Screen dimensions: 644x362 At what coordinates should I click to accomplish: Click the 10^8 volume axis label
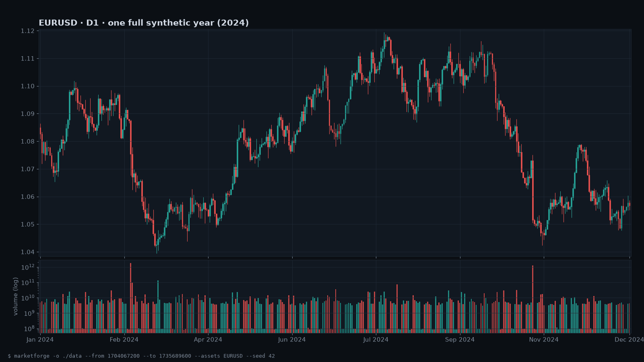coord(29,329)
